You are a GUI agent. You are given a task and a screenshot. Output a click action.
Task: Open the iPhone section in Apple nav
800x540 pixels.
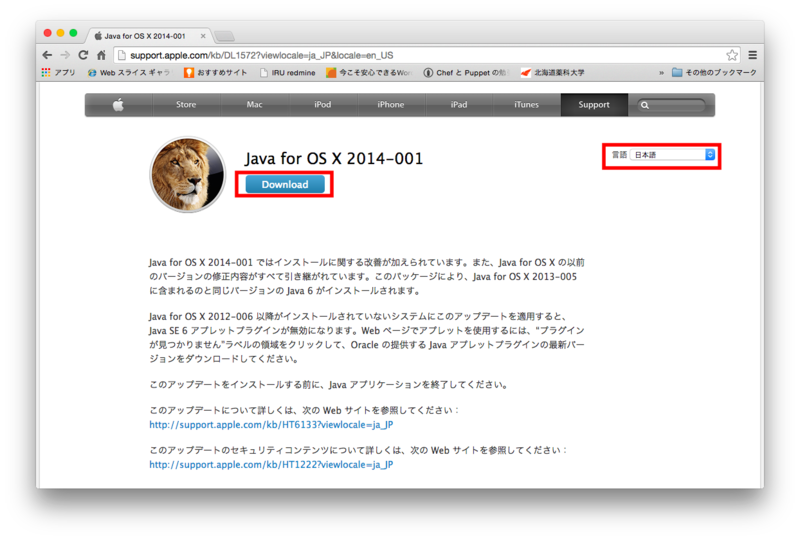(391, 105)
